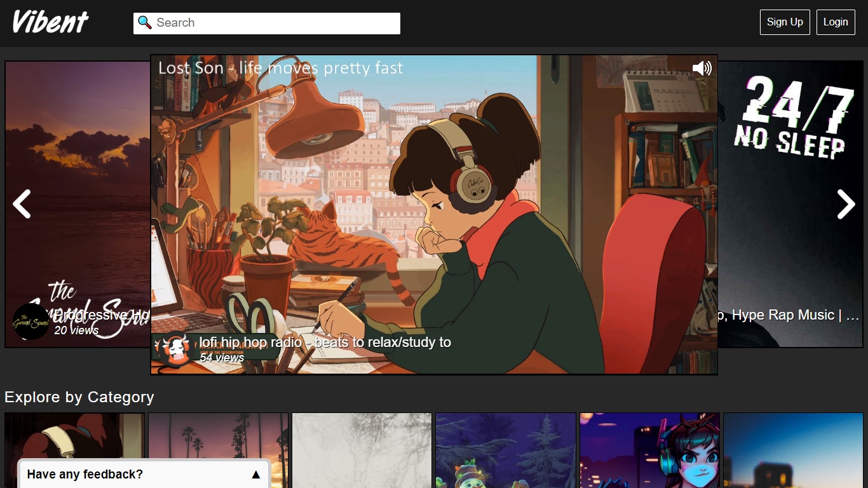Go to previous slide with left chevron
The height and width of the screenshot is (488, 868).
tap(22, 204)
